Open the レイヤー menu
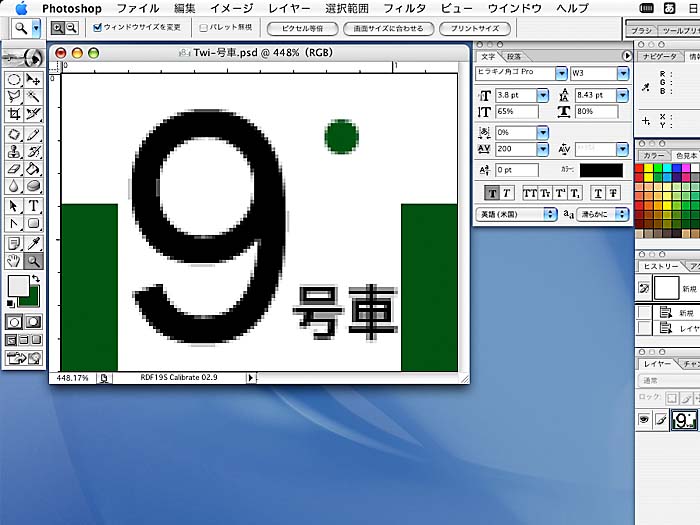700x525 pixels. tap(289, 8)
